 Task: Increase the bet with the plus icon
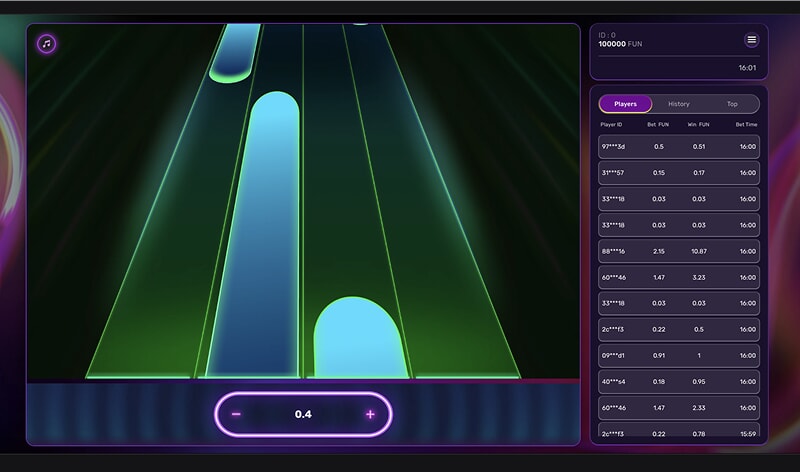[370, 414]
